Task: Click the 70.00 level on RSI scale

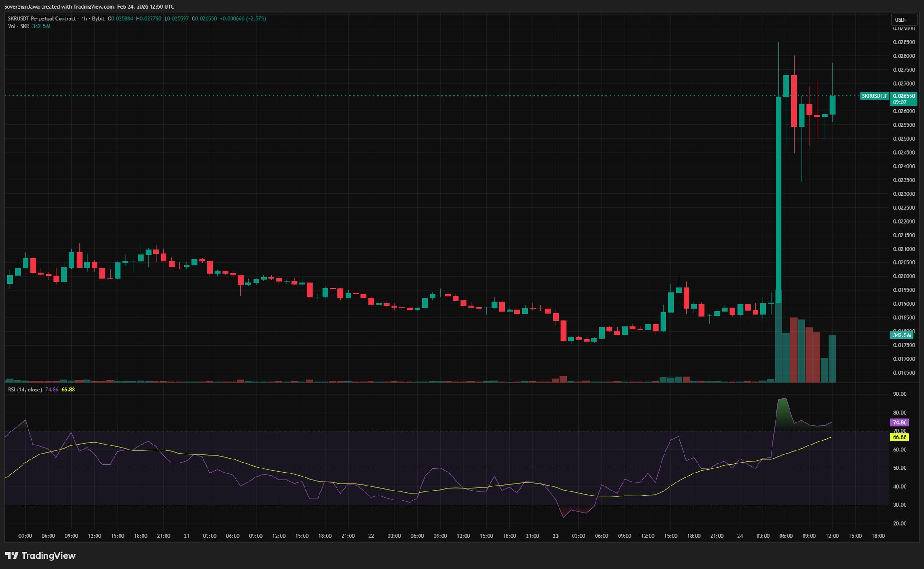Action: 900,431
